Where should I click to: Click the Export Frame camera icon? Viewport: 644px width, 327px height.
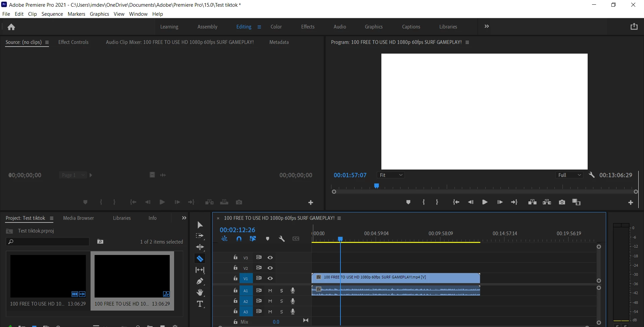562,202
